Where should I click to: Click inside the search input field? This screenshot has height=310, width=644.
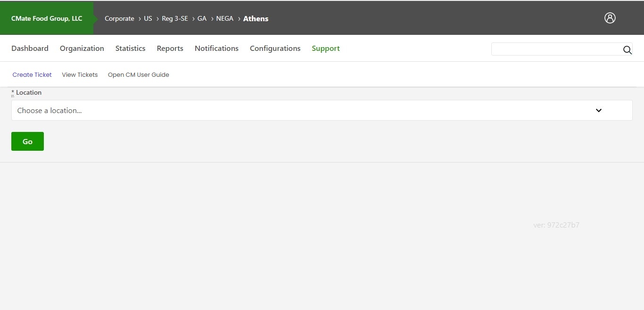tap(556, 49)
